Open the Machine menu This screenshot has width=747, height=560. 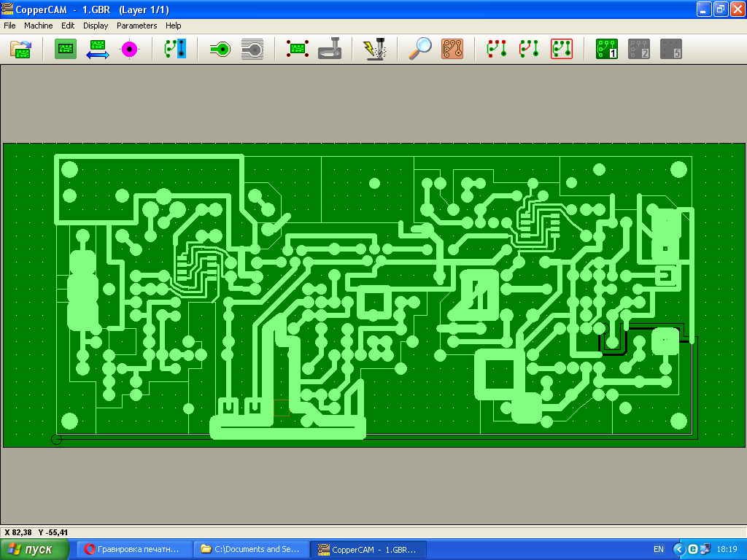tap(39, 26)
